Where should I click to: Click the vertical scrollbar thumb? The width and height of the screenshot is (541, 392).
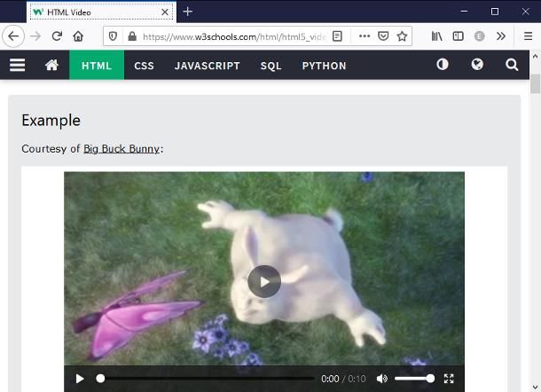click(535, 83)
